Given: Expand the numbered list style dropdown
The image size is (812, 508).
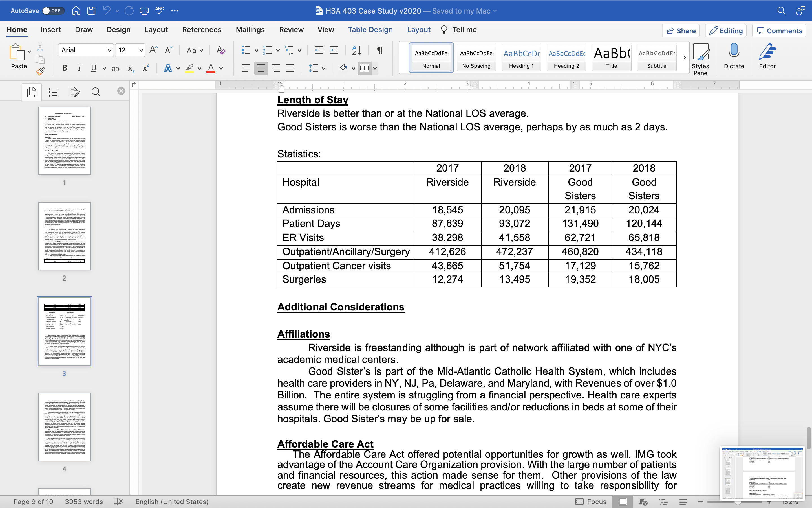Looking at the screenshot, I should click(278, 51).
